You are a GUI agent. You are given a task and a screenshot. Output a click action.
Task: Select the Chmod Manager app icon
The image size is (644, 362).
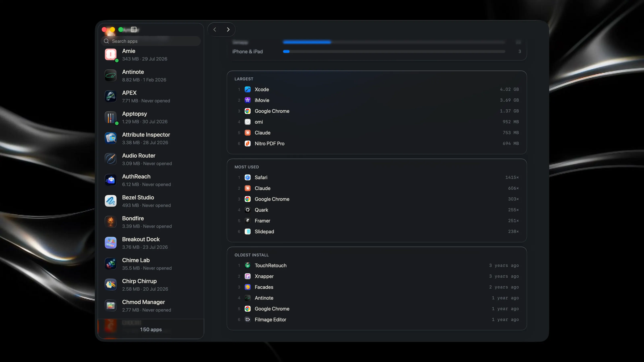tap(110, 305)
